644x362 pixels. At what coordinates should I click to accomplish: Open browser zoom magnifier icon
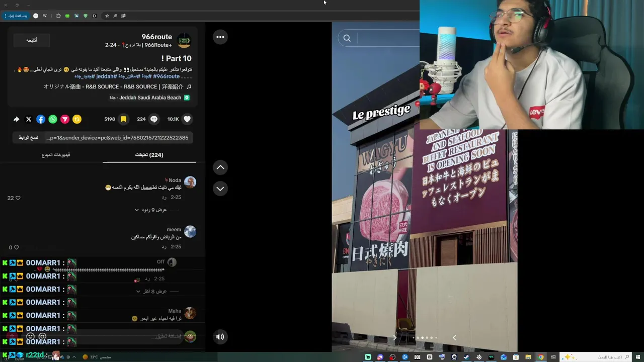tap(115, 16)
